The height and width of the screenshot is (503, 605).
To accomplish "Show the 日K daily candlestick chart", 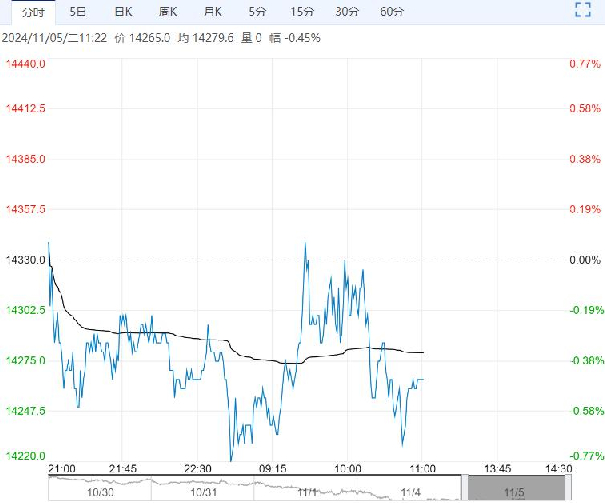I will point(123,12).
